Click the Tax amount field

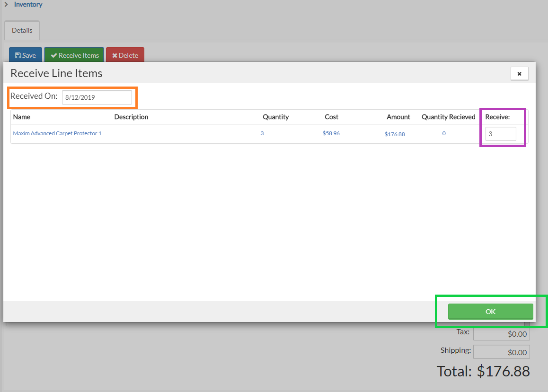(x=501, y=334)
